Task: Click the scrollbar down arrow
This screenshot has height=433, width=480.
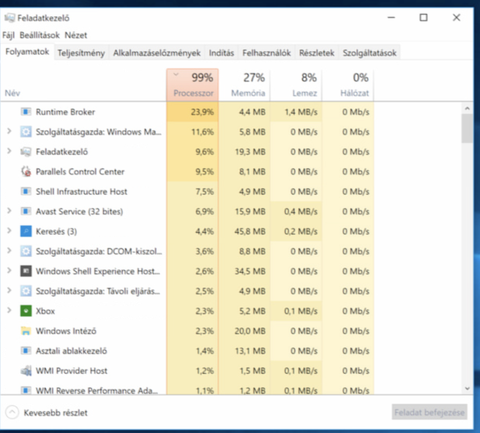Action: point(467,389)
